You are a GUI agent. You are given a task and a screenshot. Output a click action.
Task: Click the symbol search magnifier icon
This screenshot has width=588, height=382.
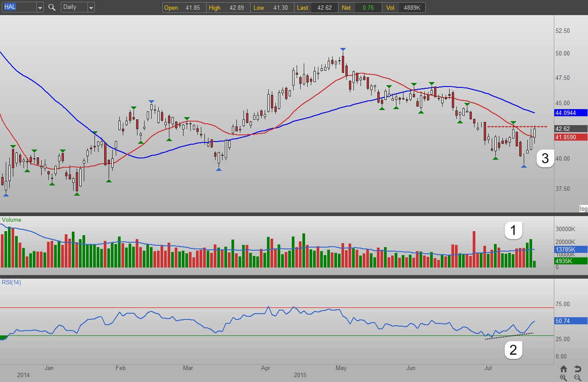(52, 8)
